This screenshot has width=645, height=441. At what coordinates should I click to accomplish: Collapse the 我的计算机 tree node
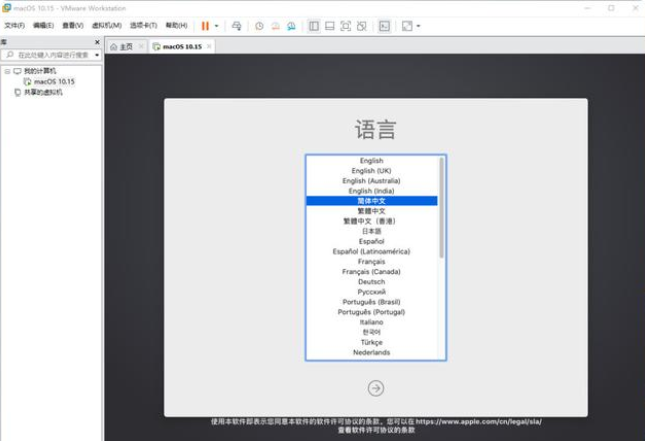(x=7, y=71)
